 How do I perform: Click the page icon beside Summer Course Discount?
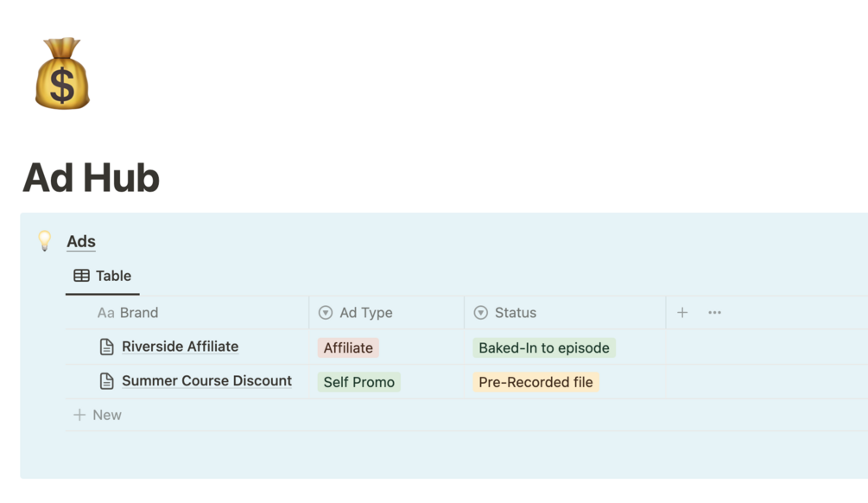pyautogui.click(x=106, y=381)
